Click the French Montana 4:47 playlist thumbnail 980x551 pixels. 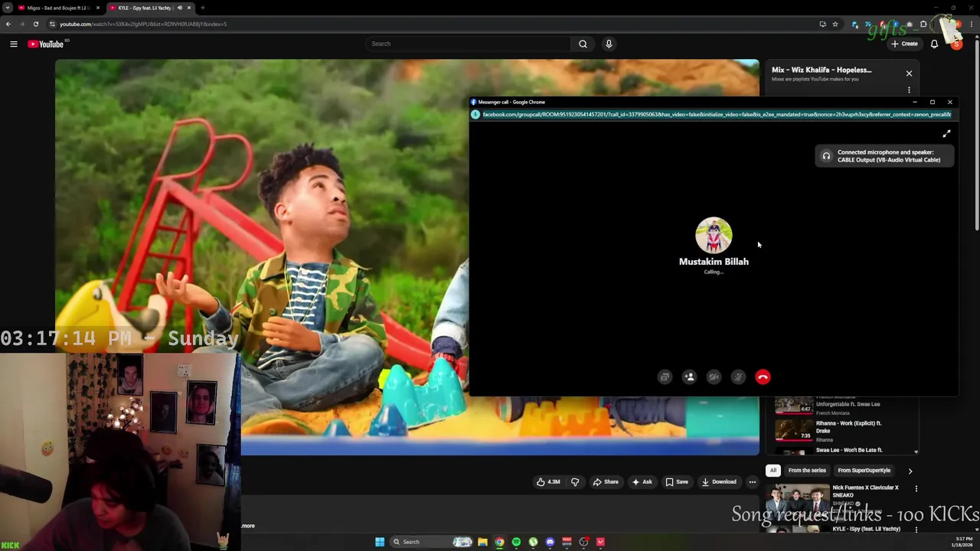[x=794, y=405]
